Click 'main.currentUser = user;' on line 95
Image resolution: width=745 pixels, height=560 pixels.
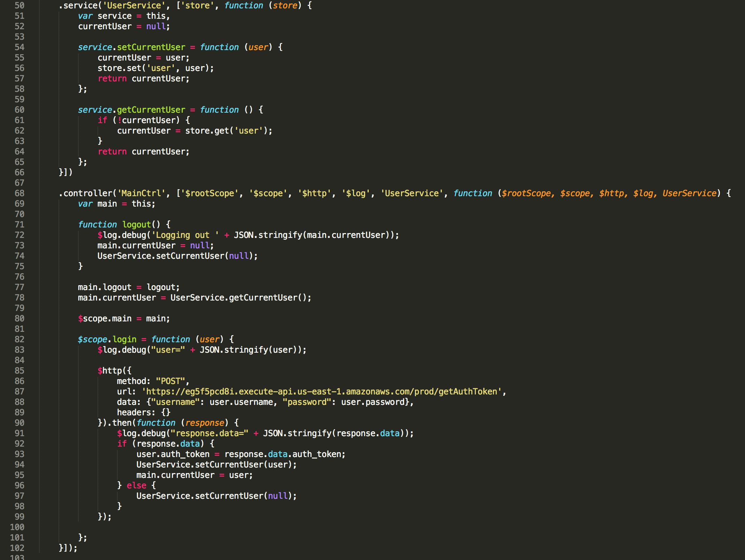(195, 475)
